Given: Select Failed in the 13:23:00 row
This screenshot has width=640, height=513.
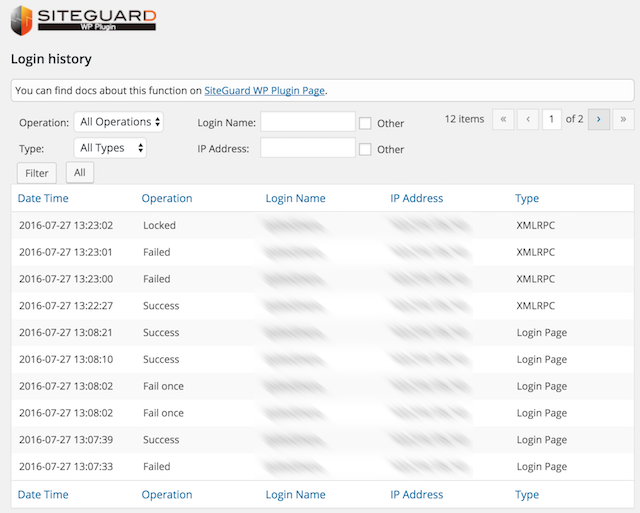Looking at the screenshot, I should click(157, 279).
